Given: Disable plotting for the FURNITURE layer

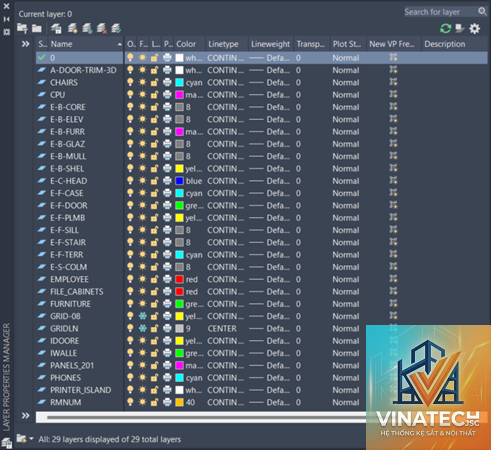Looking at the screenshot, I should (167, 304).
